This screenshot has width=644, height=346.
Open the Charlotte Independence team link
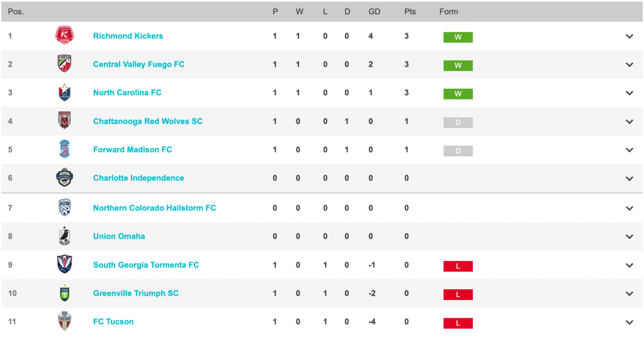tap(138, 178)
